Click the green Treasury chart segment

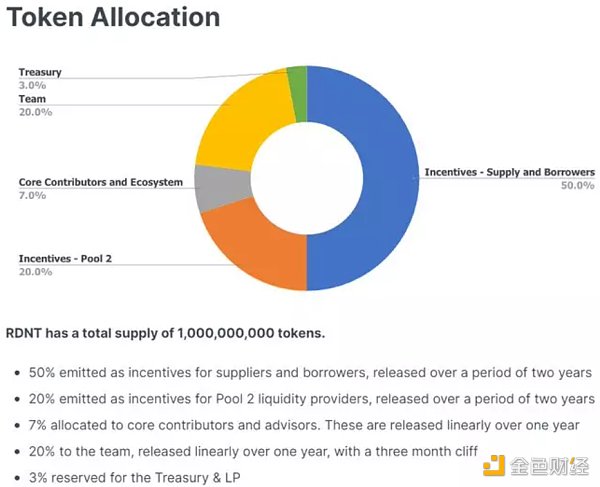297,79
